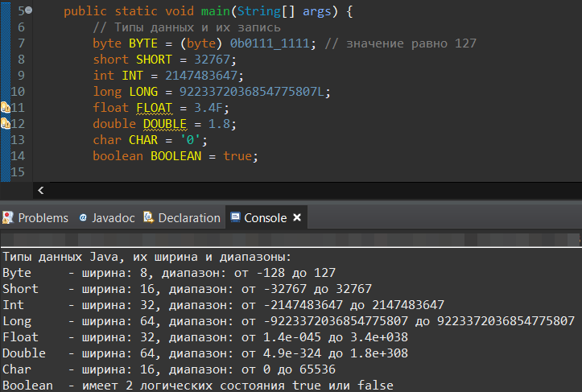Switch to the Javadoc tab
This screenshot has height=392, width=582.
point(107,217)
